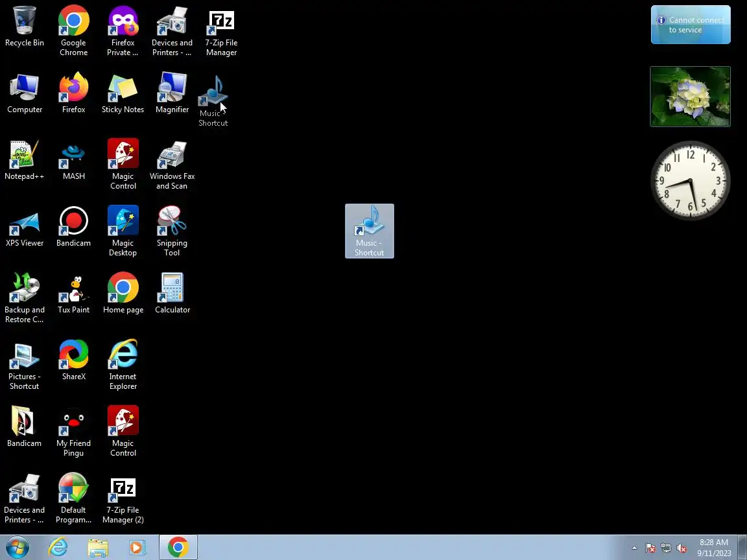Viewport: 747px width, 560px height.
Task: Select the Home page Chrome shortcut
Action: (123, 294)
